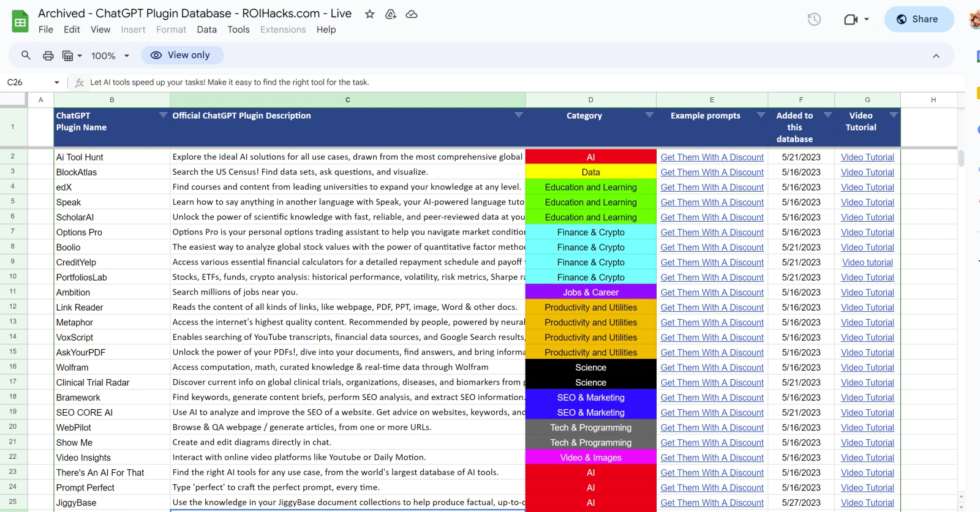Open Video Tutorial link for BlockAtlas

[x=867, y=173]
